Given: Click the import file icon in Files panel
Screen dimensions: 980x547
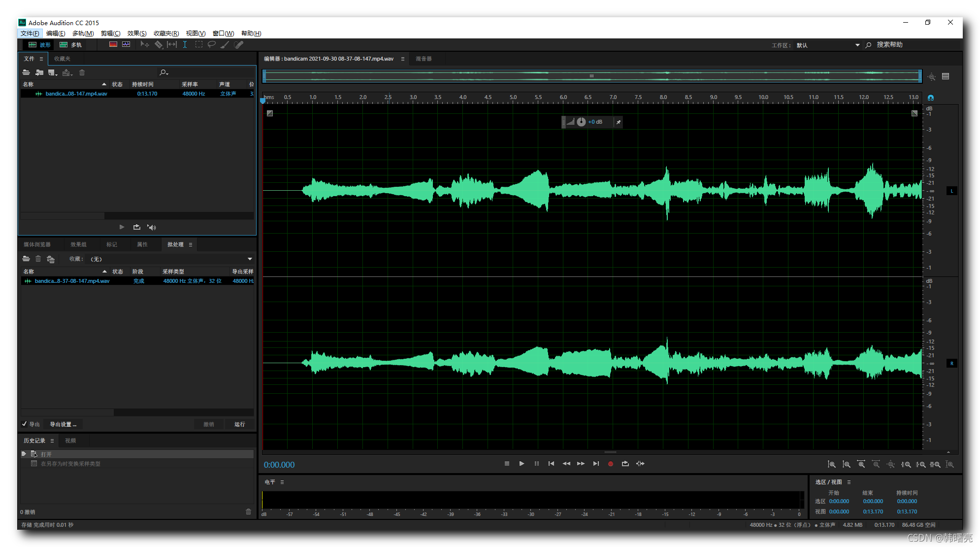Looking at the screenshot, I should (39, 72).
